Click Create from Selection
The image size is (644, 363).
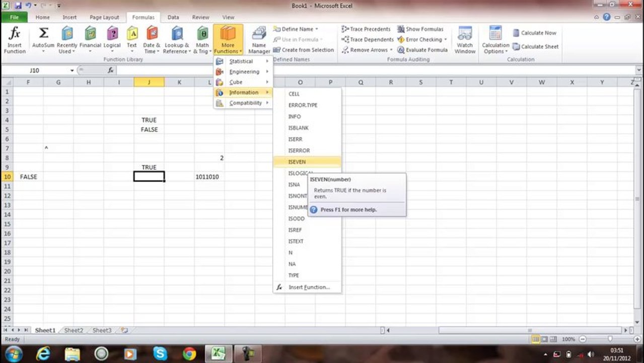click(304, 50)
